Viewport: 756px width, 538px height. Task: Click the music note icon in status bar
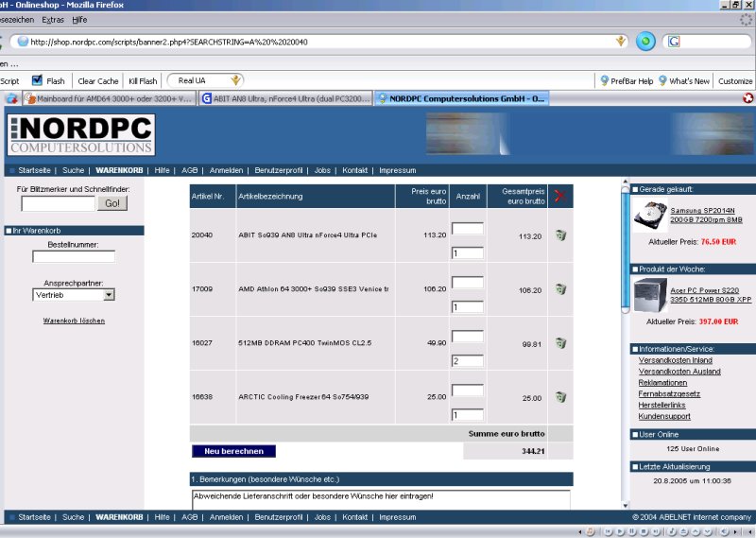[672, 531]
